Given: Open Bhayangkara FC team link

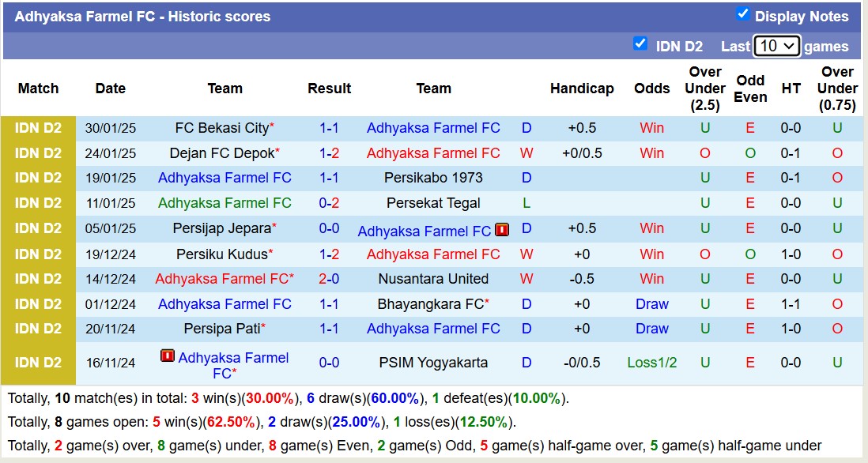Looking at the screenshot, I should [x=430, y=304].
